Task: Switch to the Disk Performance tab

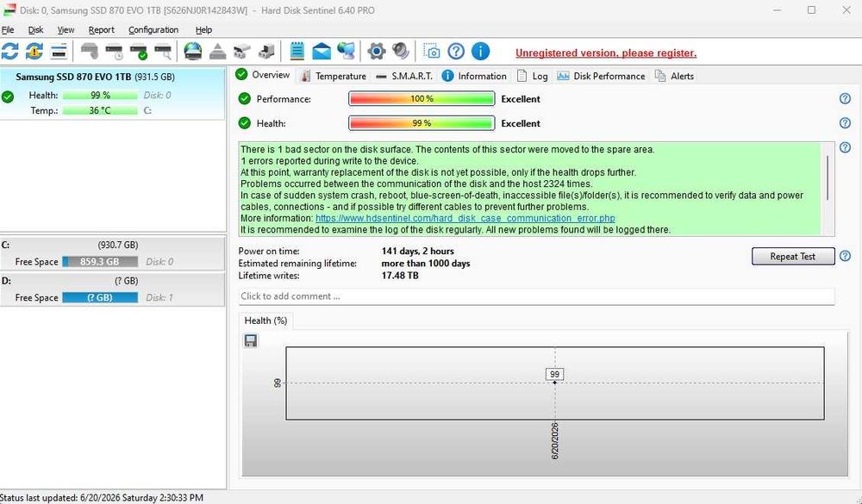Action: [601, 77]
